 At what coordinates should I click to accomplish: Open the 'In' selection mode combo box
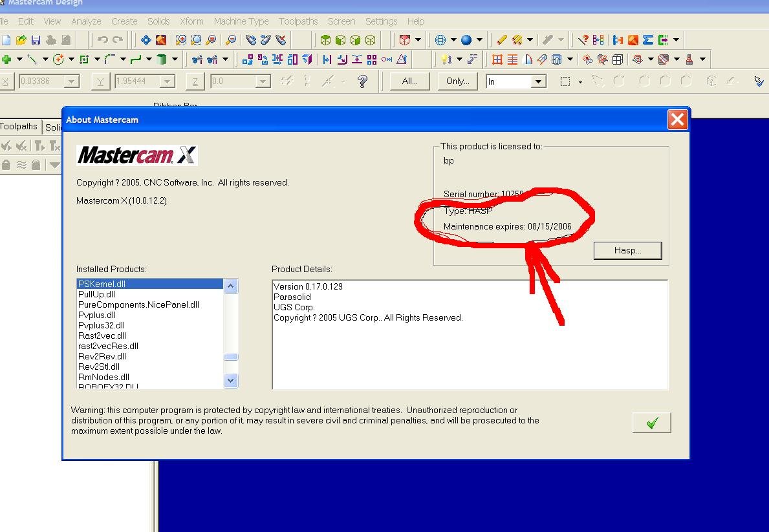coord(516,81)
